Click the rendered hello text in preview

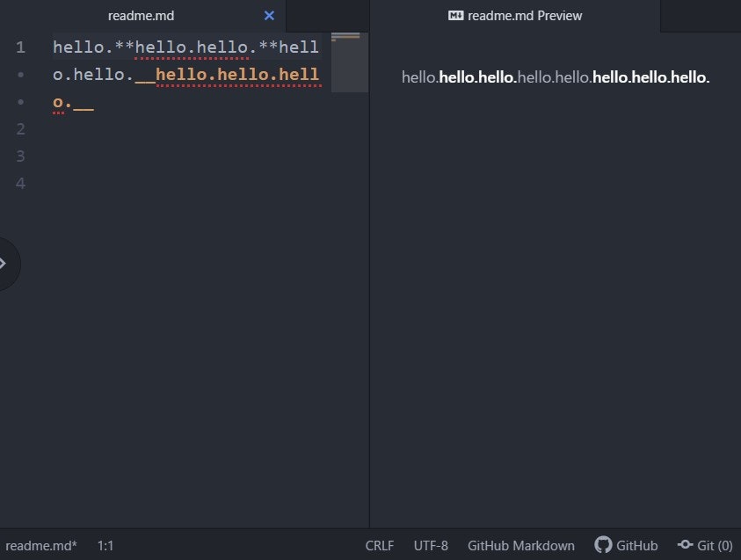click(x=556, y=77)
